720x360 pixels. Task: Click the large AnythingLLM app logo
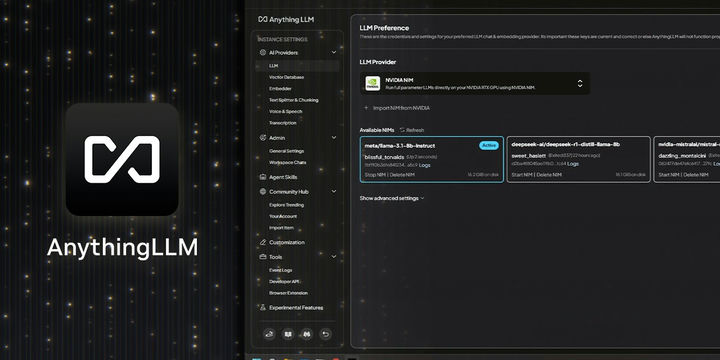coord(122,159)
